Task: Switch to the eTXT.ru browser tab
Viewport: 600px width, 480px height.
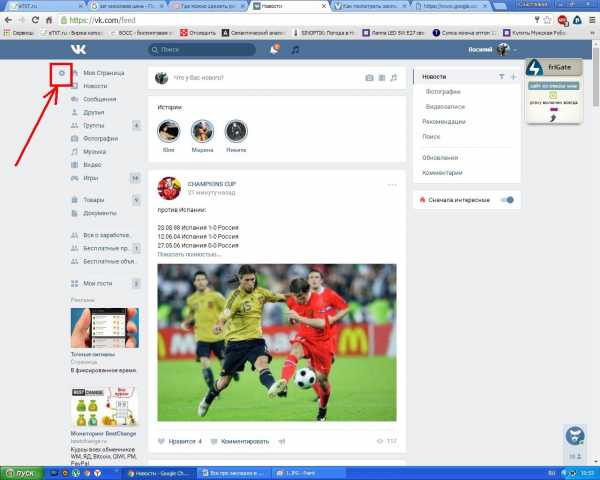Action: click(47, 6)
